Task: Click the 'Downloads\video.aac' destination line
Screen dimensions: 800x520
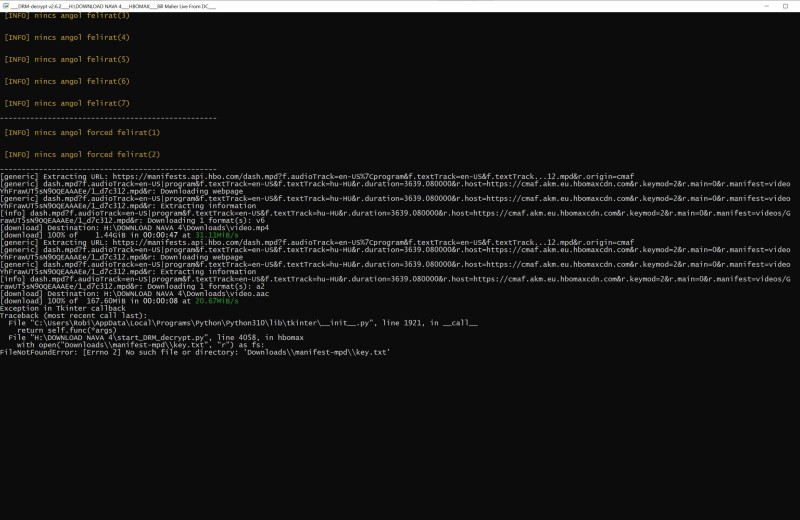Action: point(135,293)
